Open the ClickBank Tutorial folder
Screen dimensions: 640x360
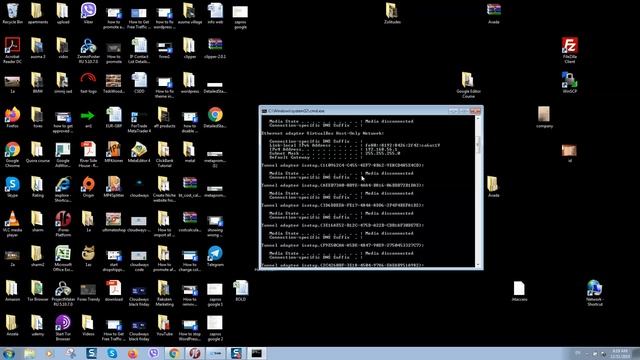pos(164,150)
